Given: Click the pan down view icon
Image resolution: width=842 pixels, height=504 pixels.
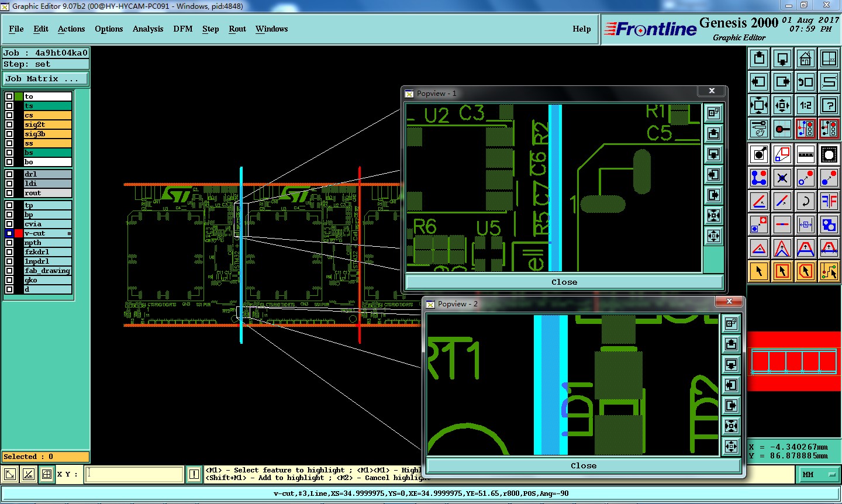Looking at the screenshot, I should coord(782,58).
